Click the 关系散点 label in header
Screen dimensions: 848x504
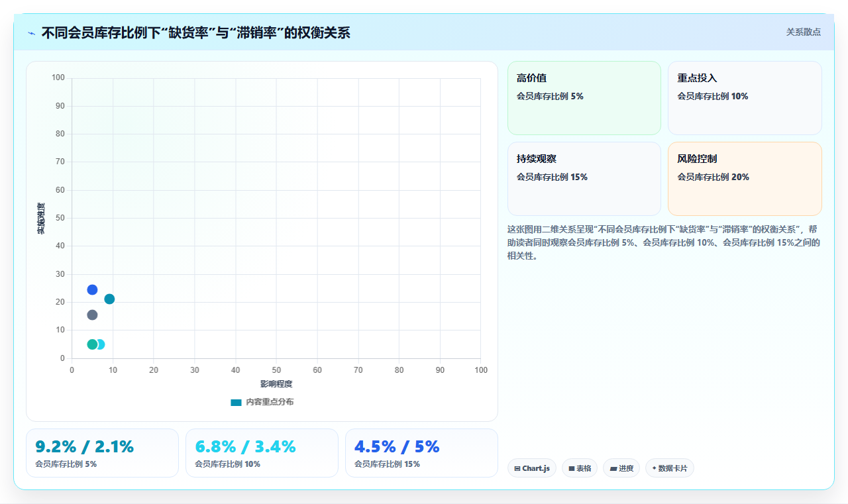(x=804, y=32)
